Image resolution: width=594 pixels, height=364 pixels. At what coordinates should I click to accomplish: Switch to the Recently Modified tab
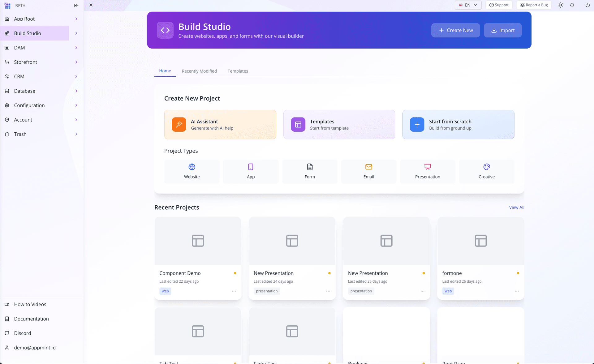[x=199, y=71]
